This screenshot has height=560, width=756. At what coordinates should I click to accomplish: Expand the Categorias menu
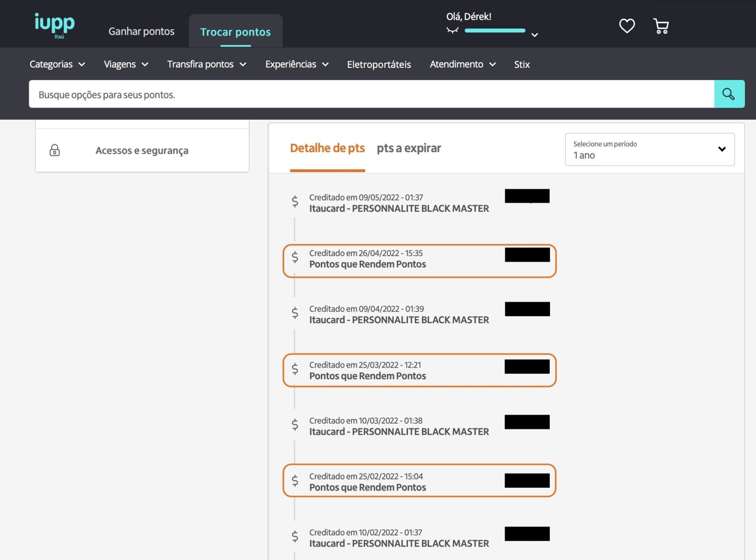pos(57,64)
